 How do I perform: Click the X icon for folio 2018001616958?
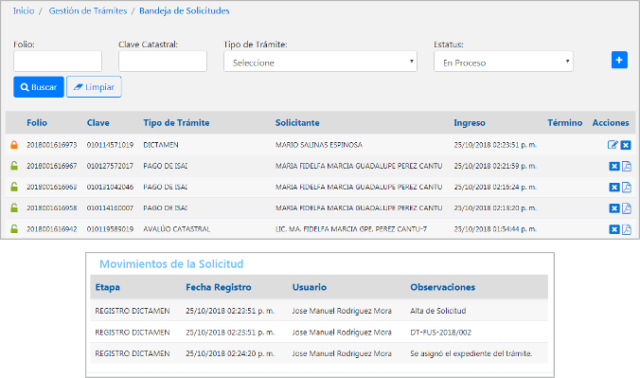pyautogui.click(x=614, y=208)
